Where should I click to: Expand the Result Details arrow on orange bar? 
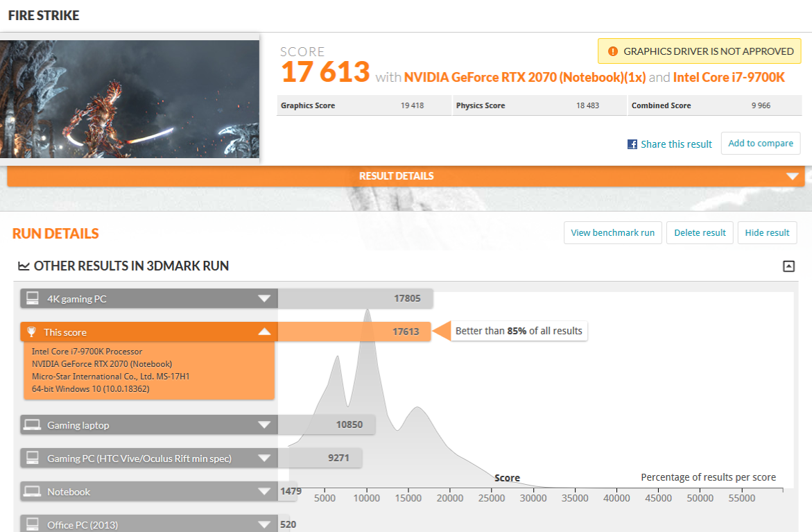click(x=792, y=176)
